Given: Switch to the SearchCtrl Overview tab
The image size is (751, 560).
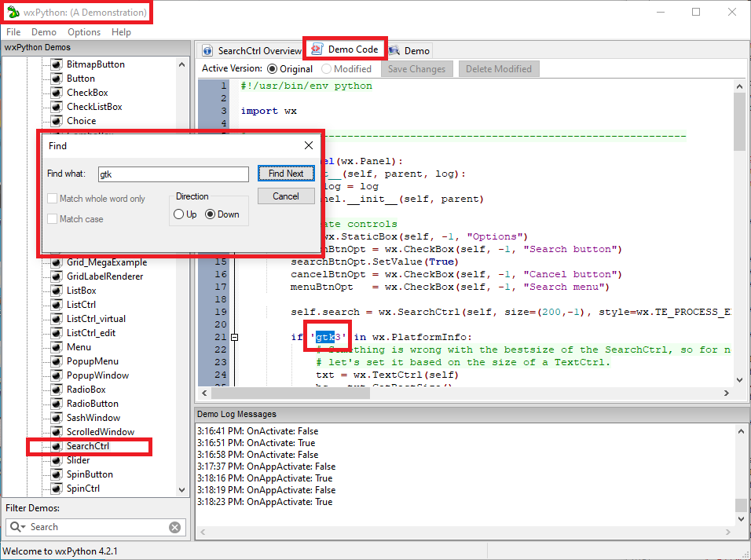Looking at the screenshot, I should [x=252, y=50].
